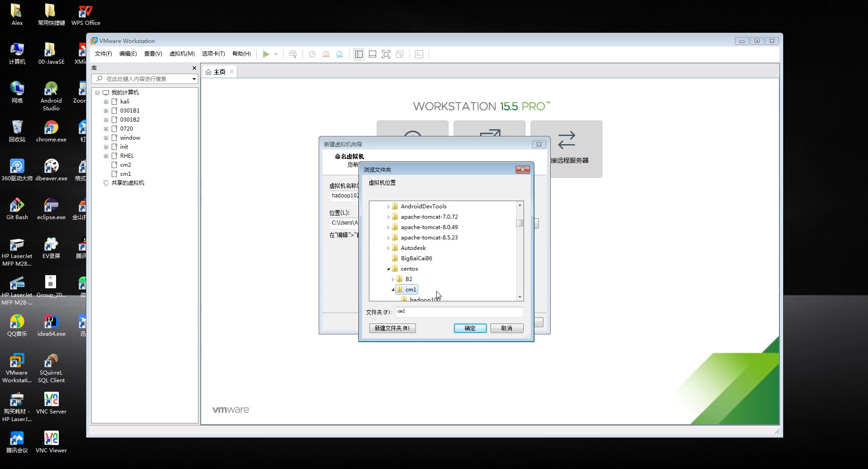Open the 虚拟机(M) menu

pos(182,54)
